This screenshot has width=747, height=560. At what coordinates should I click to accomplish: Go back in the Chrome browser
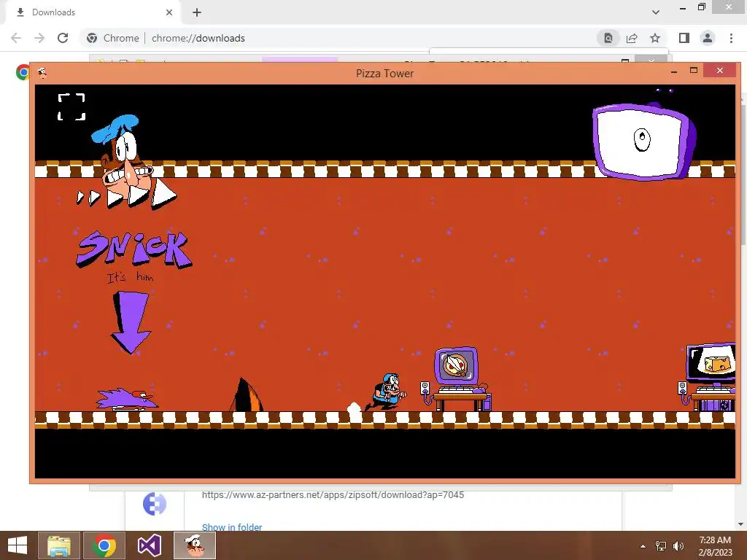(x=16, y=38)
